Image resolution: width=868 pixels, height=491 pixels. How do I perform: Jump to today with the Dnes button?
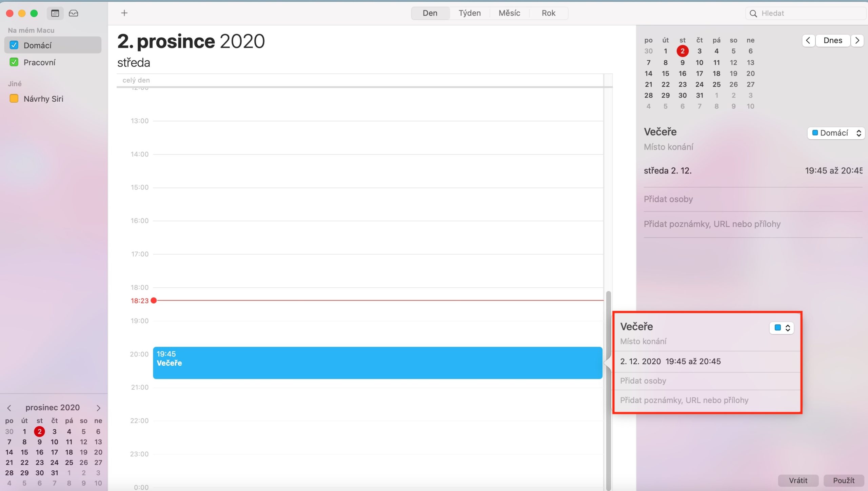(833, 40)
